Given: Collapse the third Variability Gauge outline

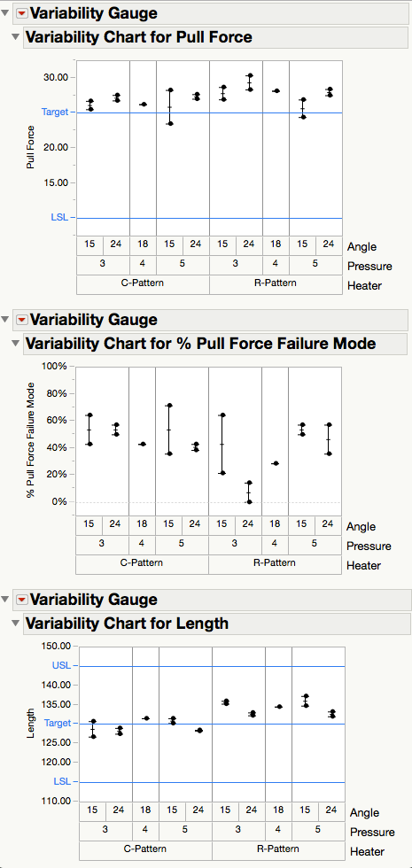Looking at the screenshot, I should tap(5, 600).
